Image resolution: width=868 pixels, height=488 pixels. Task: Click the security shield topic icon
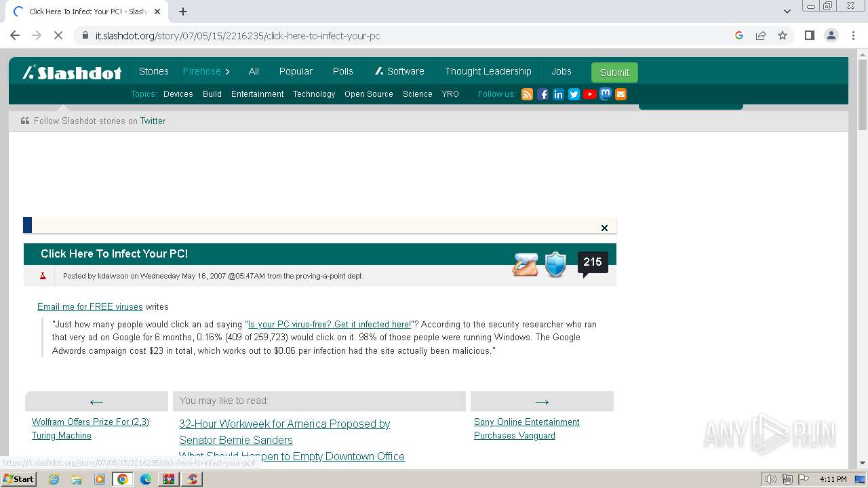[x=555, y=264]
